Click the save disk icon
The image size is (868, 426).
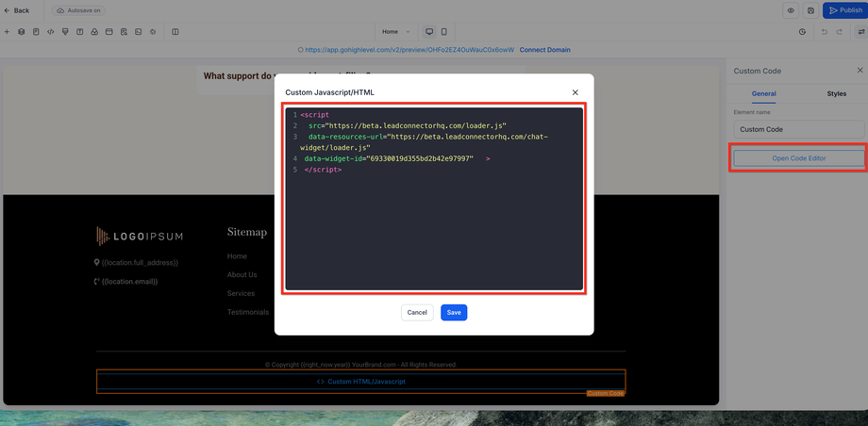(x=811, y=10)
